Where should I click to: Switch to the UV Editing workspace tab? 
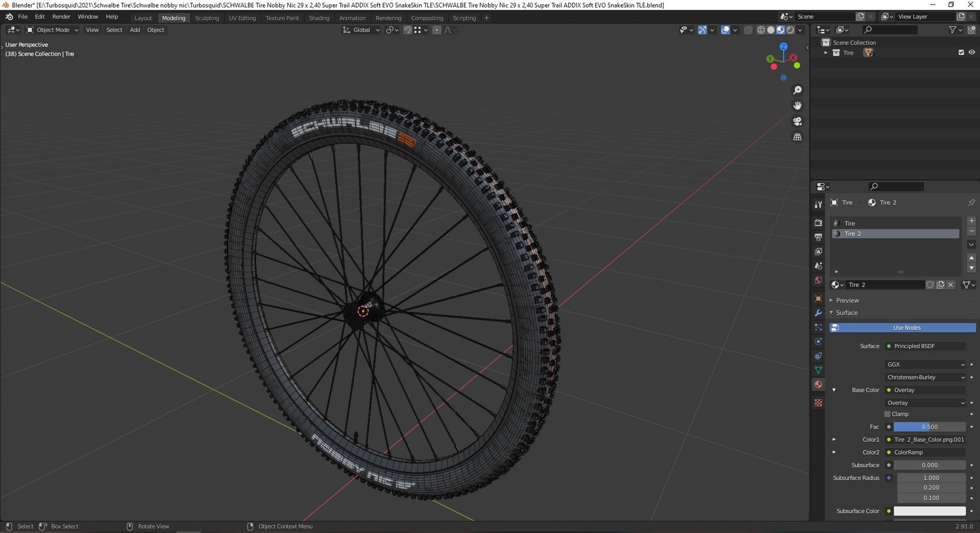point(242,18)
